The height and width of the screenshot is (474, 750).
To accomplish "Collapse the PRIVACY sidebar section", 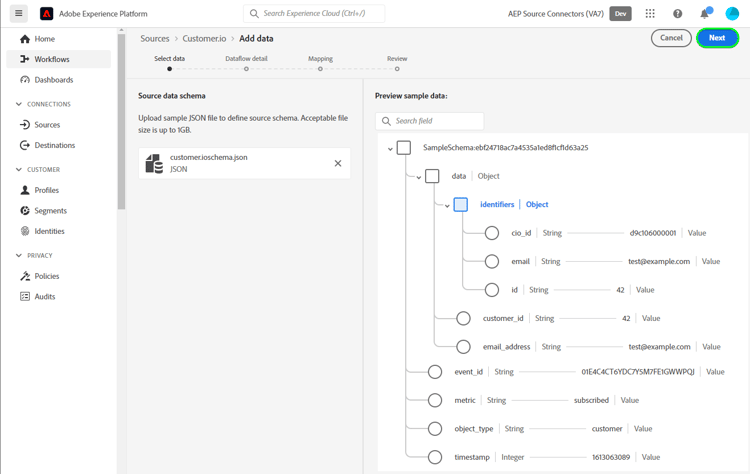I will (x=19, y=255).
